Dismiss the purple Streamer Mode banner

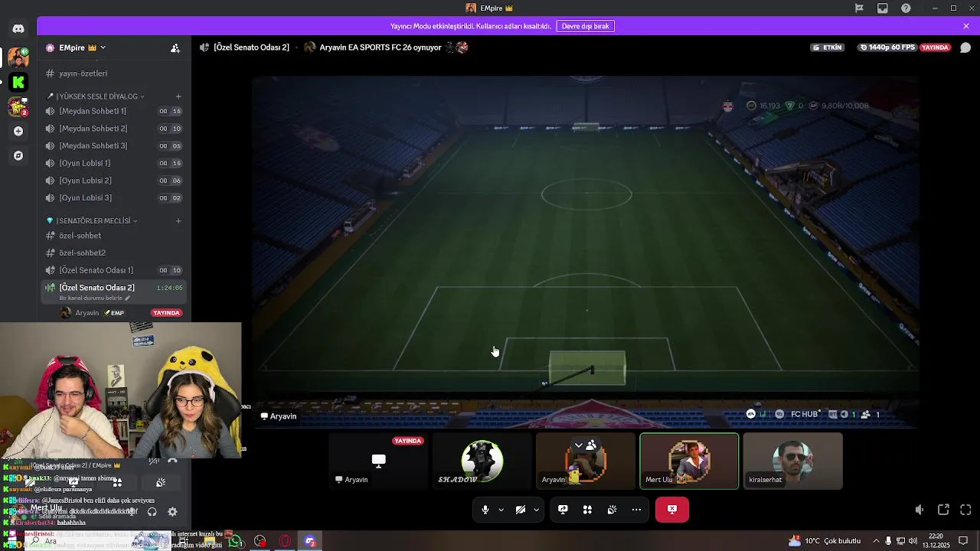pos(966,26)
